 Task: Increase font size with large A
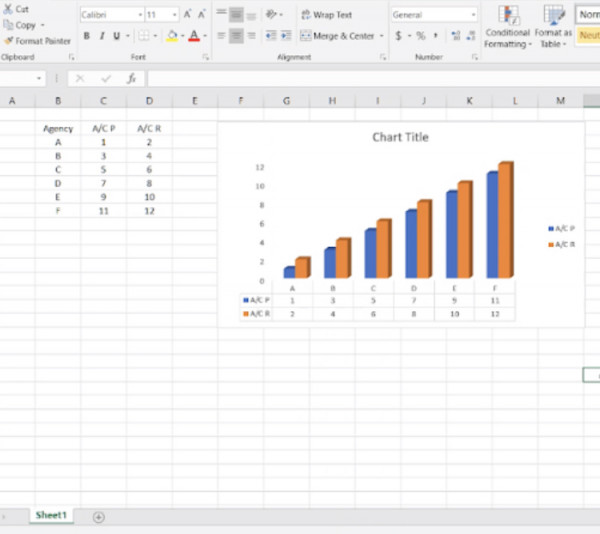(187, 15)
